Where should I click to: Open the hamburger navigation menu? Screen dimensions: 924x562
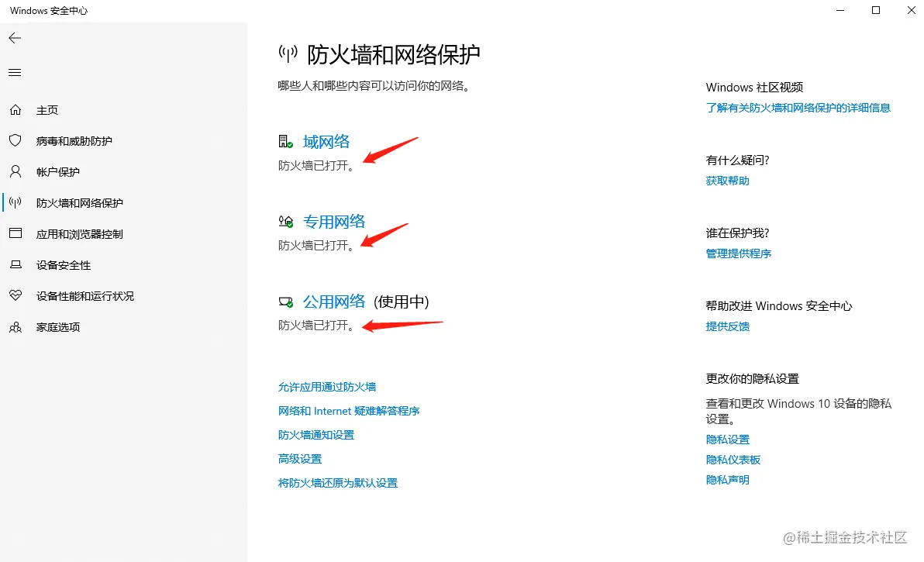coord(15,72)
